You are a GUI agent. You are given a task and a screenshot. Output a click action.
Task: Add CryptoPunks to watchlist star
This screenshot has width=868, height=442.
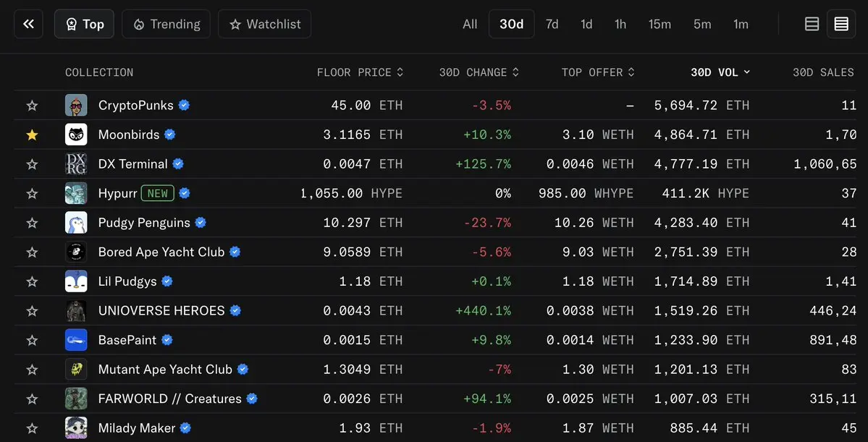[x=32, y=105]
